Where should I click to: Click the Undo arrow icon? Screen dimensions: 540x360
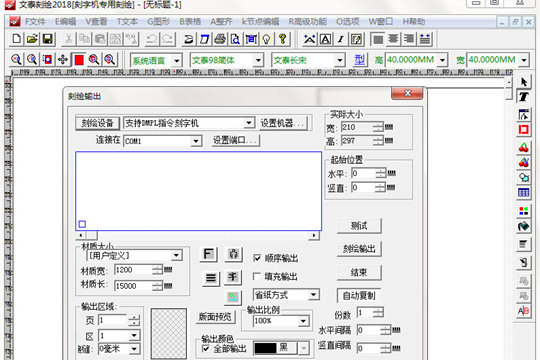[152, 39]
